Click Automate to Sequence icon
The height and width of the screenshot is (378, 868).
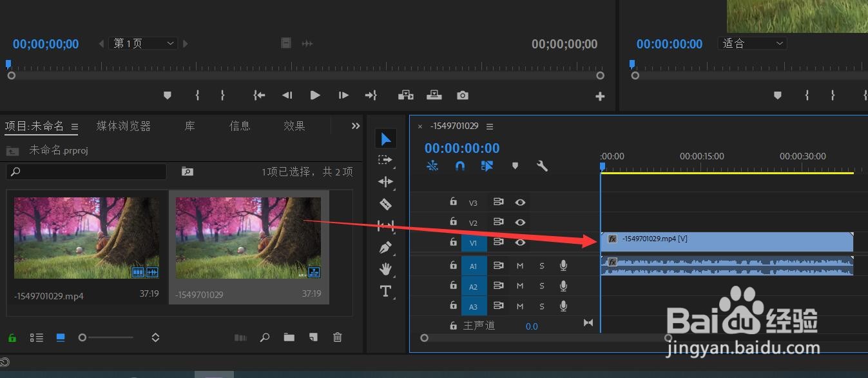click(240, 337)
